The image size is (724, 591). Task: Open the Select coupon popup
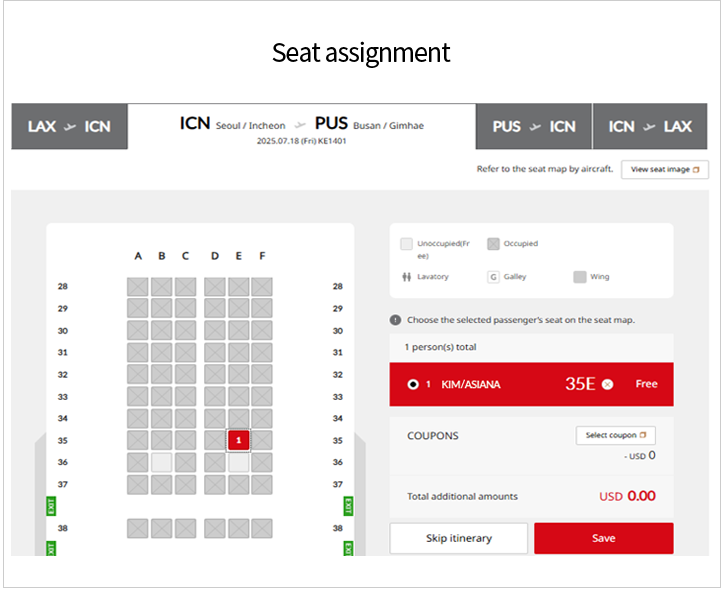click(x=615, y=435)
